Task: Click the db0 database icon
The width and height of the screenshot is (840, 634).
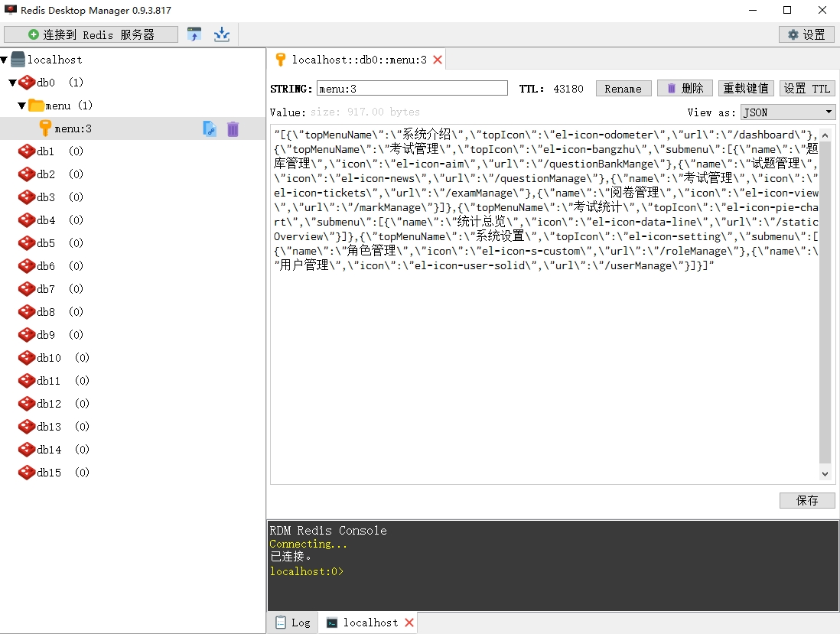Action: [27, 83]
